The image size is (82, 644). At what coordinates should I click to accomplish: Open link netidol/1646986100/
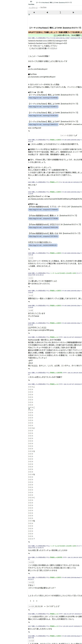43,245
